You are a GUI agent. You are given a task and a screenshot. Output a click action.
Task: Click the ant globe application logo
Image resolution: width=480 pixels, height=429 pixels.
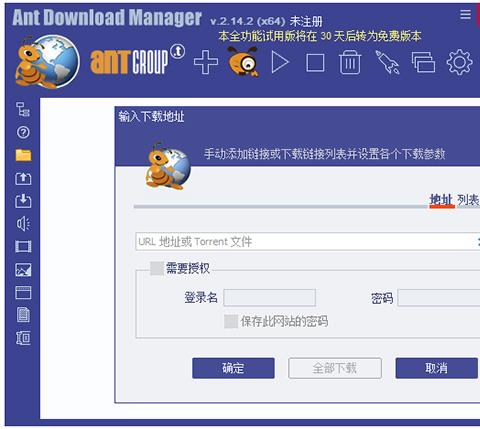(47, 62)
